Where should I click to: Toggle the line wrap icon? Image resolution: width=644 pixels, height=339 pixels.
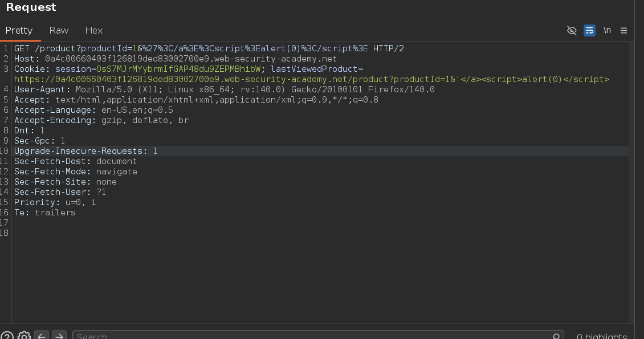pos(589,30)
